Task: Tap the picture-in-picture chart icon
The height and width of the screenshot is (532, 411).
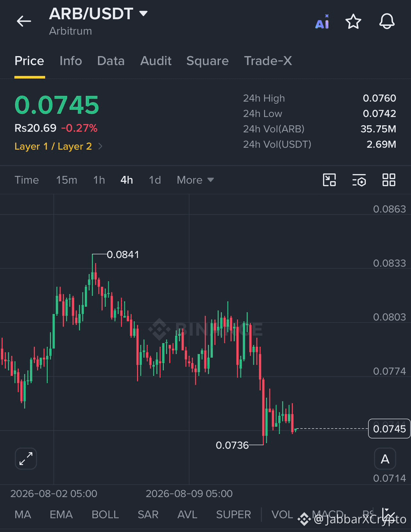Action: [329, 180]
